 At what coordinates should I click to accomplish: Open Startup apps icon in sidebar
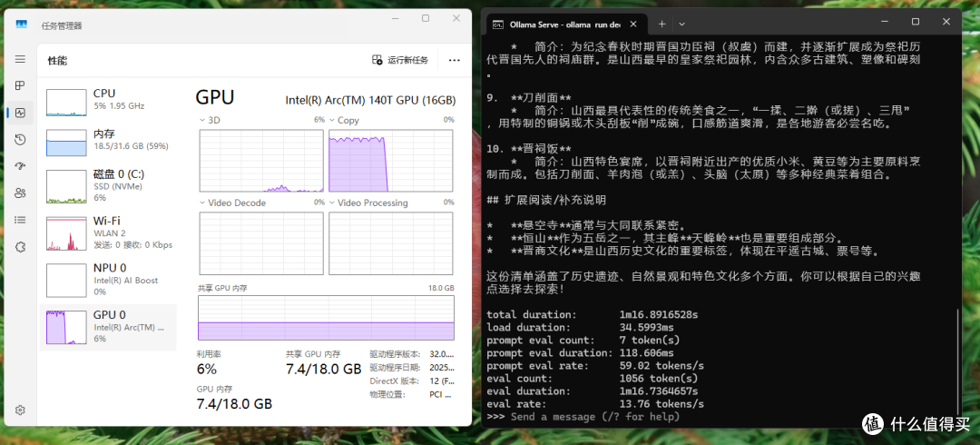point(21,166)
